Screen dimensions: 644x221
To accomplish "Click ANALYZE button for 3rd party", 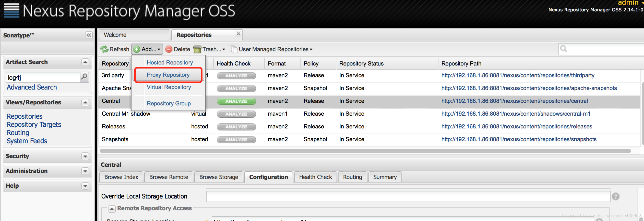I will 236,76.
